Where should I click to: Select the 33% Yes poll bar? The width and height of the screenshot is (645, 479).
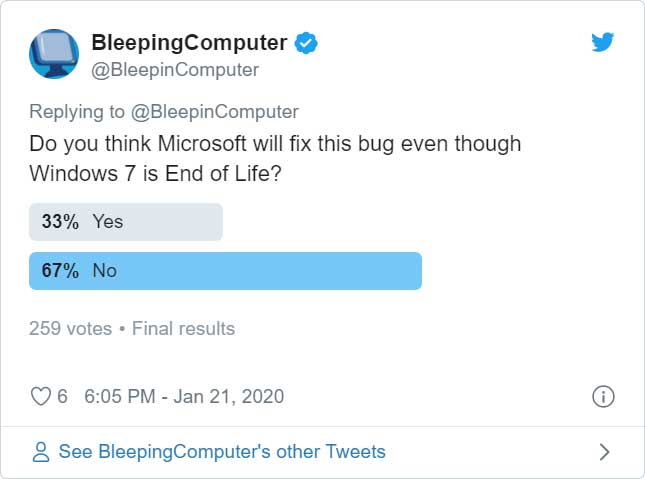tap(126, 222)
